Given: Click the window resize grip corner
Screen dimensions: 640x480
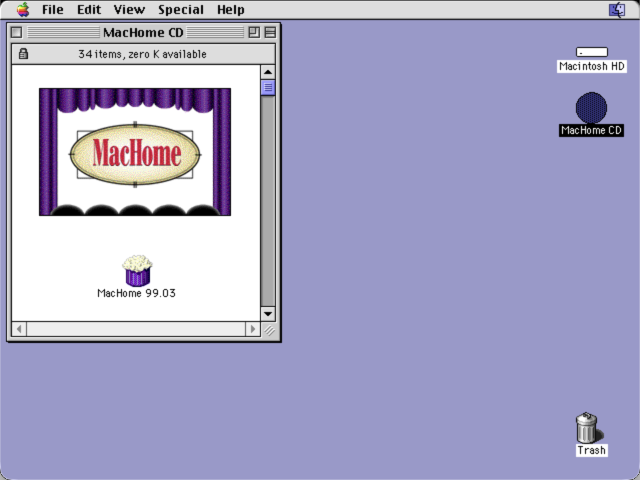Looking at the screenshot, I should pos(269,329).
